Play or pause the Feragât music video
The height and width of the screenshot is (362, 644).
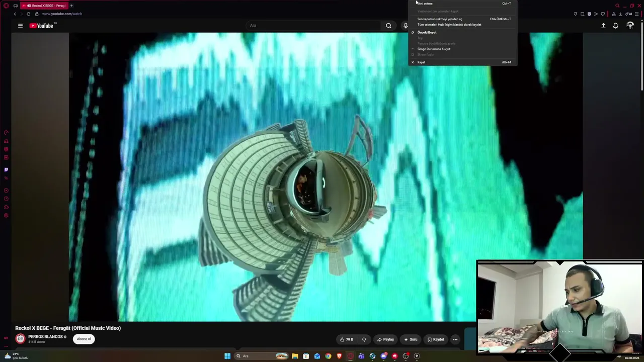pyautogui.click(x=326, y=177)
